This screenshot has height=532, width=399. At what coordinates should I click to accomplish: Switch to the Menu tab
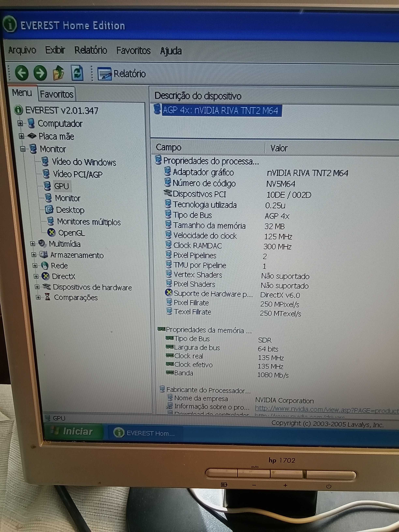[x=22, y=93]
